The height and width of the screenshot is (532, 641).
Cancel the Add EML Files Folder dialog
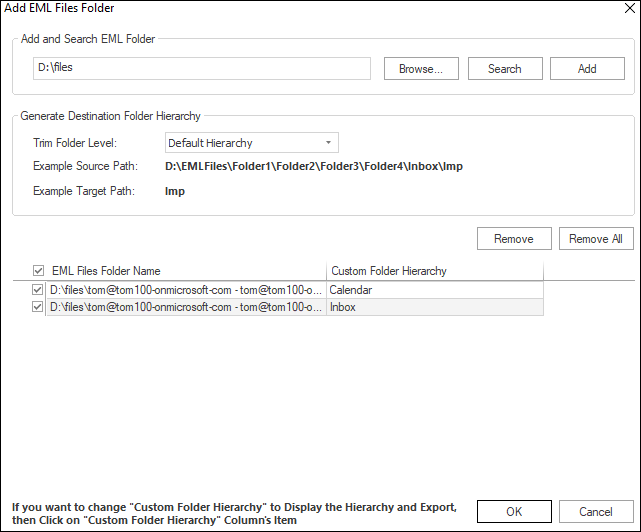pos(596,512)
